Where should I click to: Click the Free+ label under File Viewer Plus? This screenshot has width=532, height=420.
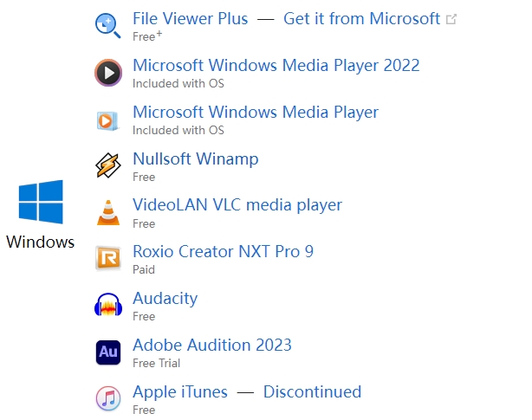147,36
